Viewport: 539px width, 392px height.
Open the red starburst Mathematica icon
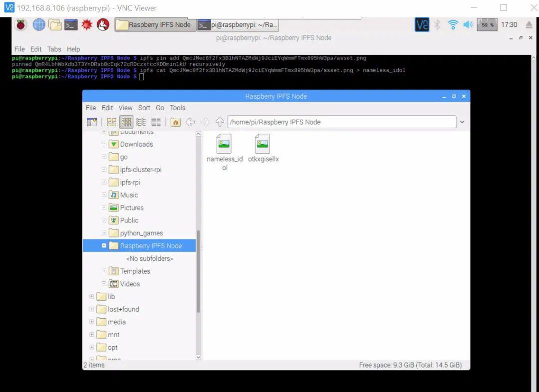click(x=87, y=25)
